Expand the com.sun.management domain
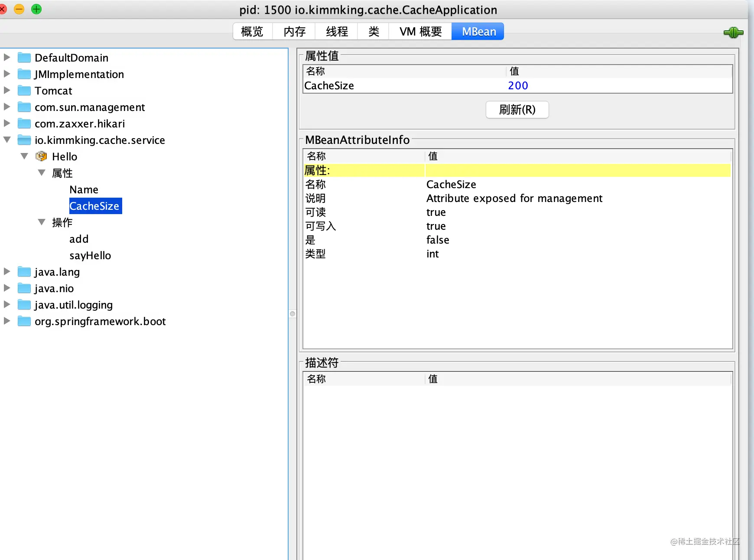The image size is (754, 560). (x=6, y=107)
